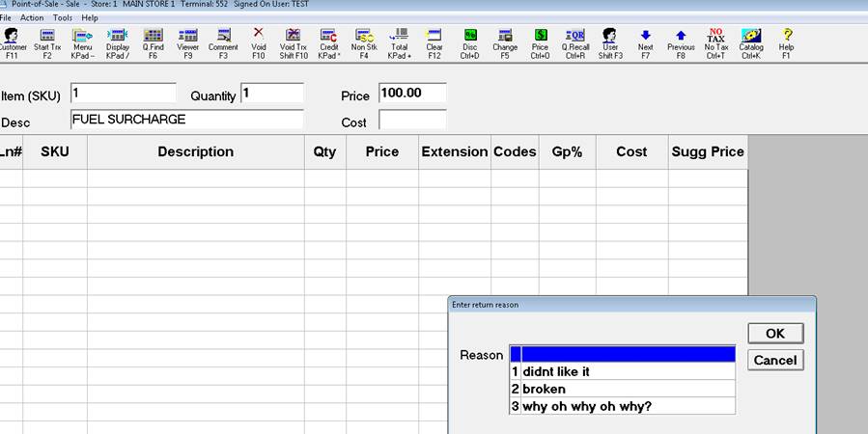Viewport: 868px width, 434px height.
Task: Click the Total KPad + icon
Action: (x=399, y=43)
